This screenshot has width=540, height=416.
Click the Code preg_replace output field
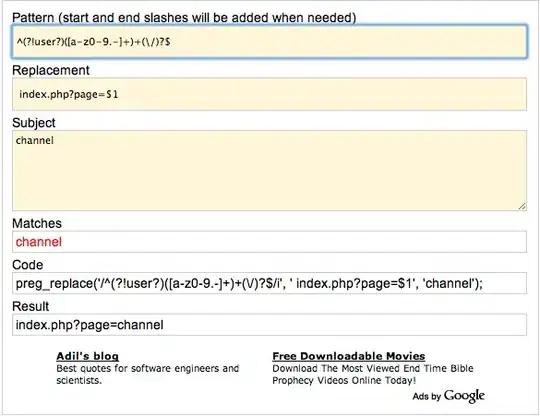point(269,283)
